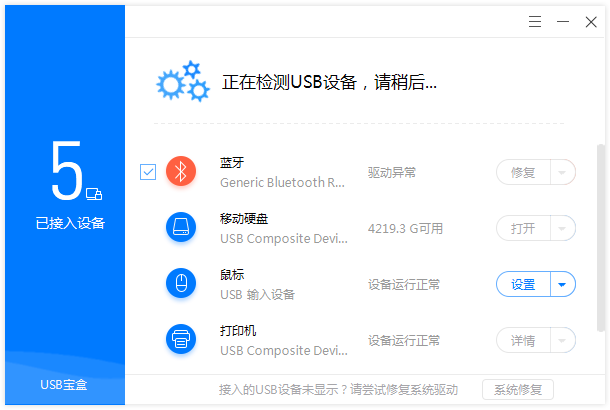
Task: Select the 打印机 device name
Action: tap(238, 330)
